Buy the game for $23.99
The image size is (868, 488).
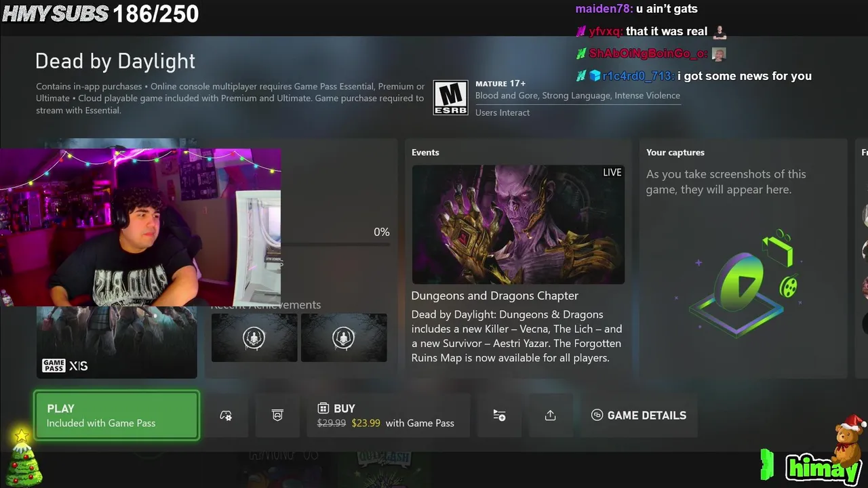388,415
